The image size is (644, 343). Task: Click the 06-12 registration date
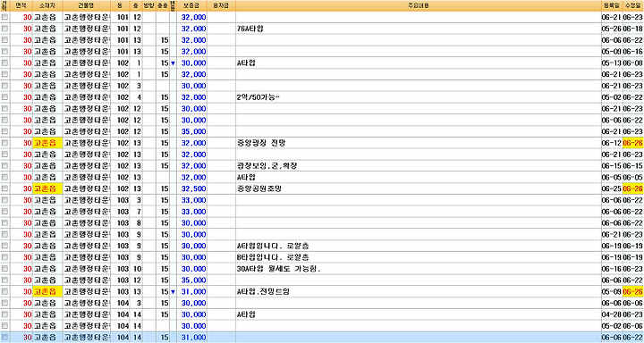coord(611,143)
